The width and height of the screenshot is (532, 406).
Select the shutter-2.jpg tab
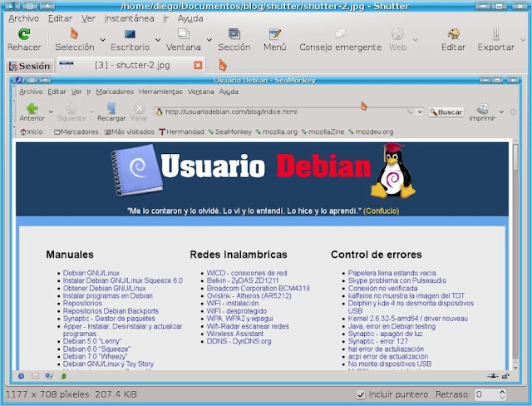click(131, 65)
